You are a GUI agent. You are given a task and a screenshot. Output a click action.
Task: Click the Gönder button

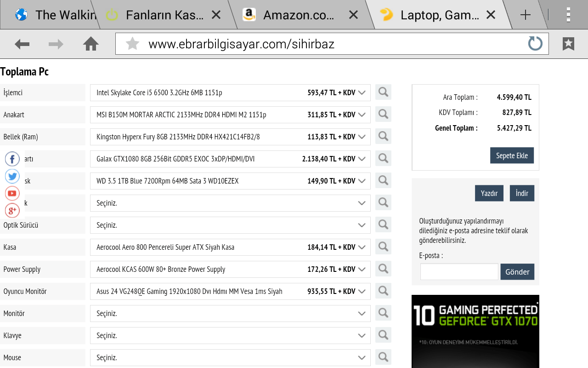click(517, 272)
